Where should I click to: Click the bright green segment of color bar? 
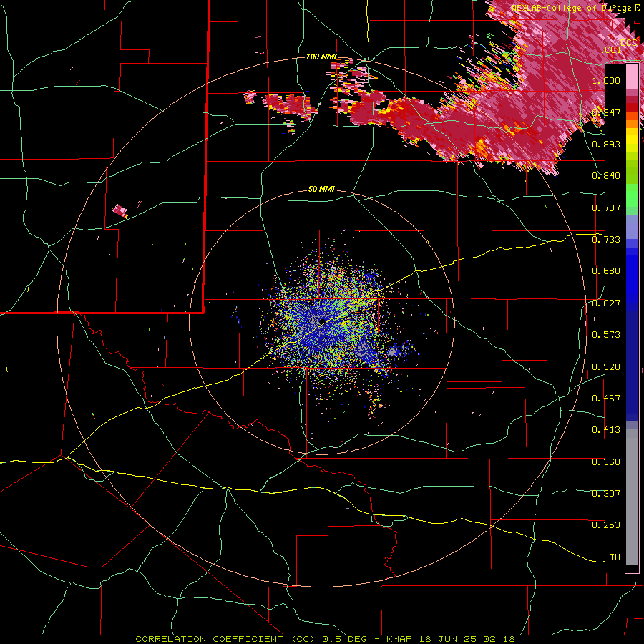[x=632, y=195]
